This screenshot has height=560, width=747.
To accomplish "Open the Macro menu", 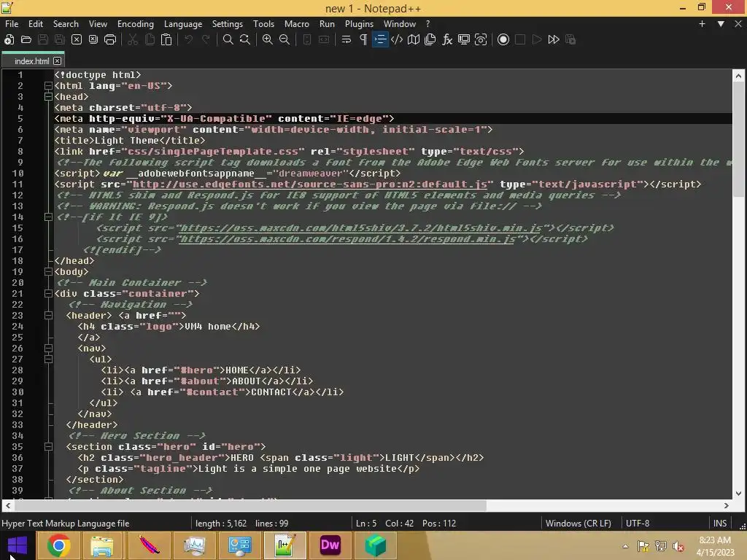I will pyautogui.click(x=297, y=24).
